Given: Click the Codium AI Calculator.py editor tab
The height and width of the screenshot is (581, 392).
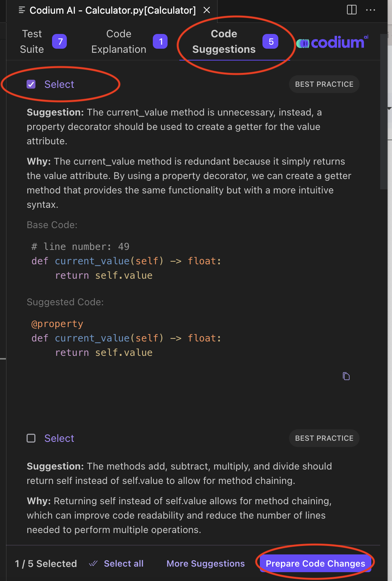Looking at the screenshot, I should 113,10.
